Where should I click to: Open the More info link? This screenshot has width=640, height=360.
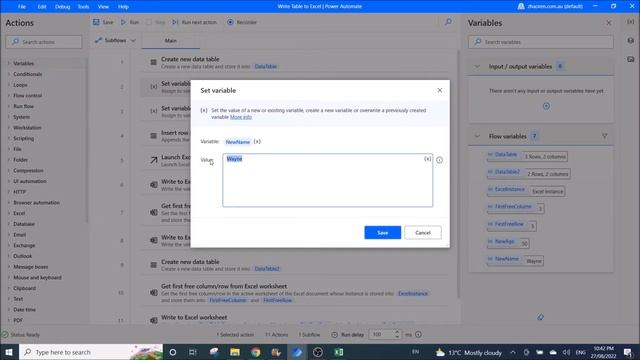coord(241,117)
